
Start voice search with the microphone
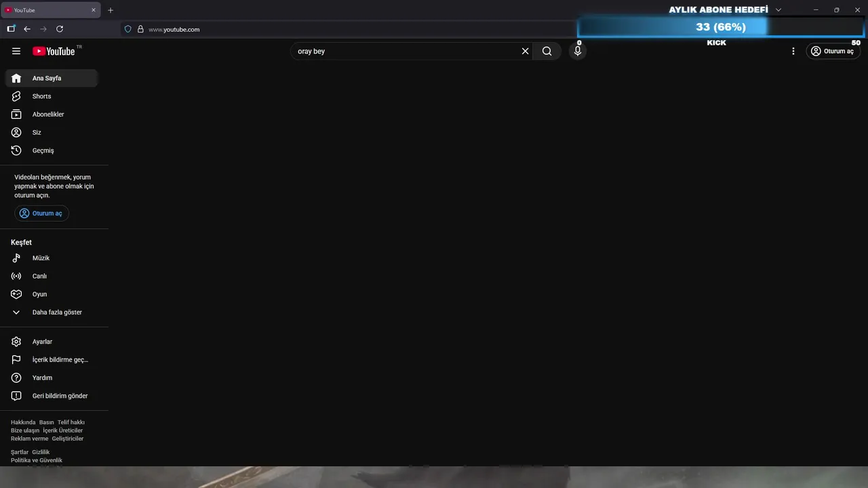[x=578, y=51]
